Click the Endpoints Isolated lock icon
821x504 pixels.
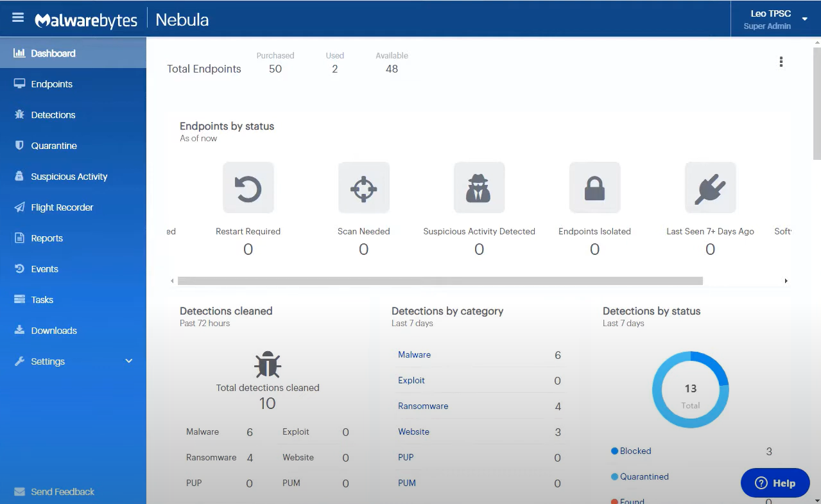click(594, 187)
